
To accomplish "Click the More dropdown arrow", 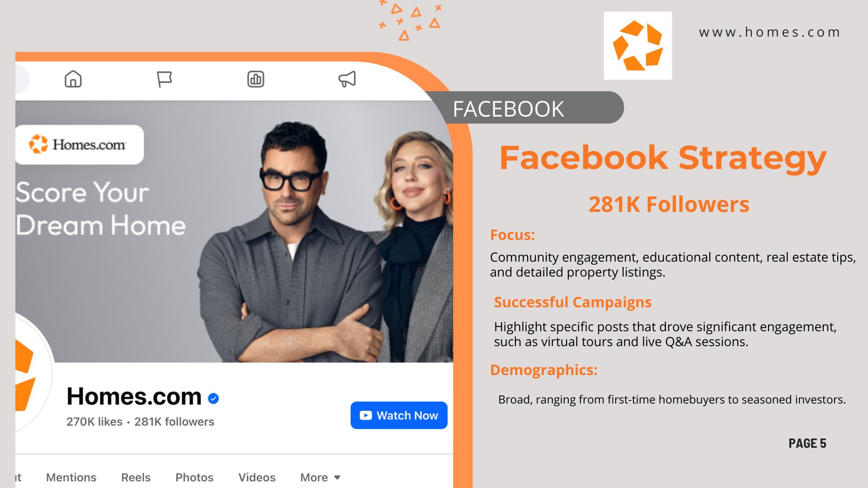I will [337, 478].
